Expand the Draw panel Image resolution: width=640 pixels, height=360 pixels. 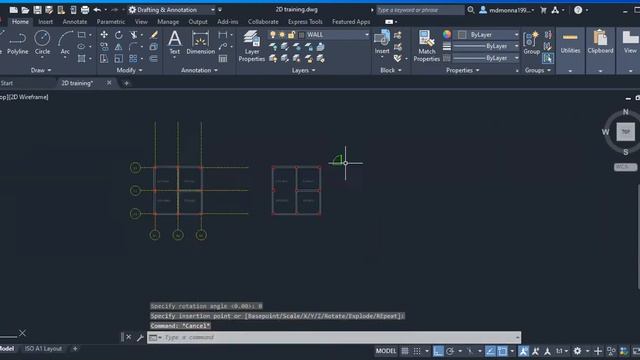[x=41, y=70]
